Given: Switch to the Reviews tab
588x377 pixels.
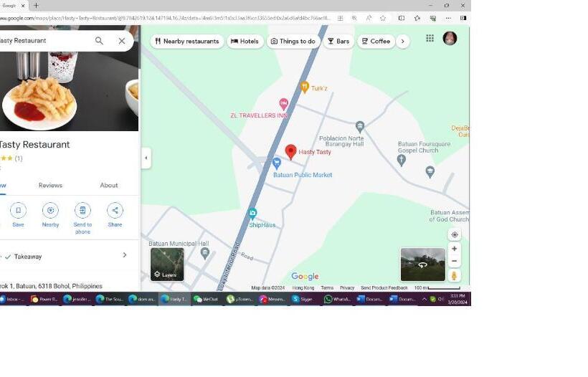Looking at the screenshot, I should point(50,185).
